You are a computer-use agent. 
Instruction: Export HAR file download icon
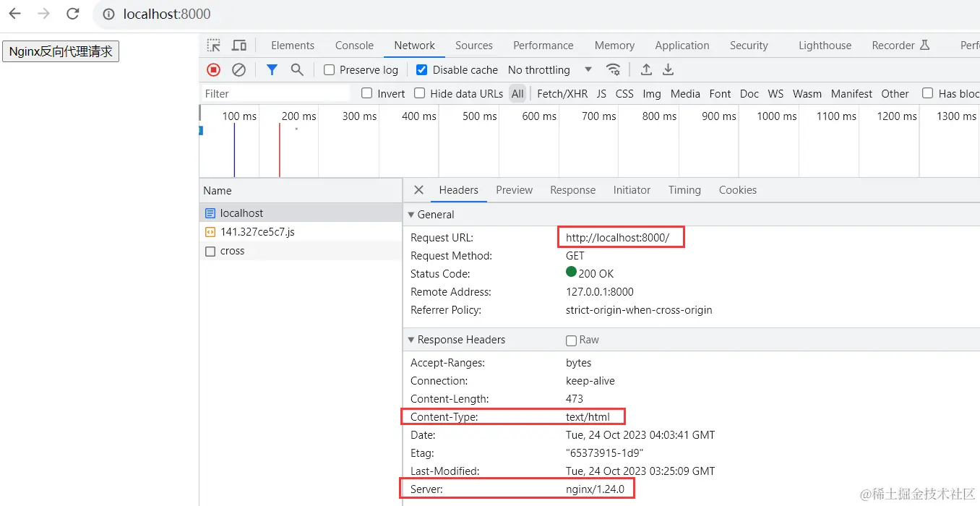tap(668, 70)
